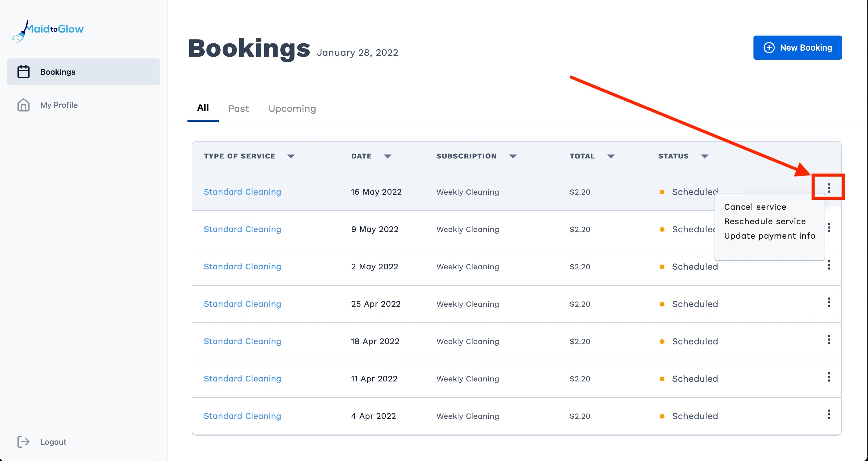The height and width of the screenshot is (461, 868).
Task: Create a New Booking
Action: [797, 48]
